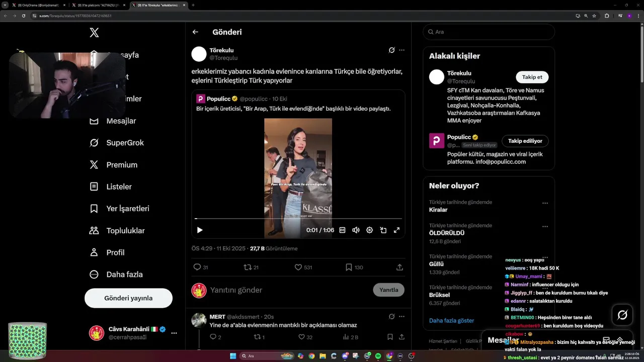
Task: Toggle picture-in-picture for the video
Action: [x=383, y=230]
